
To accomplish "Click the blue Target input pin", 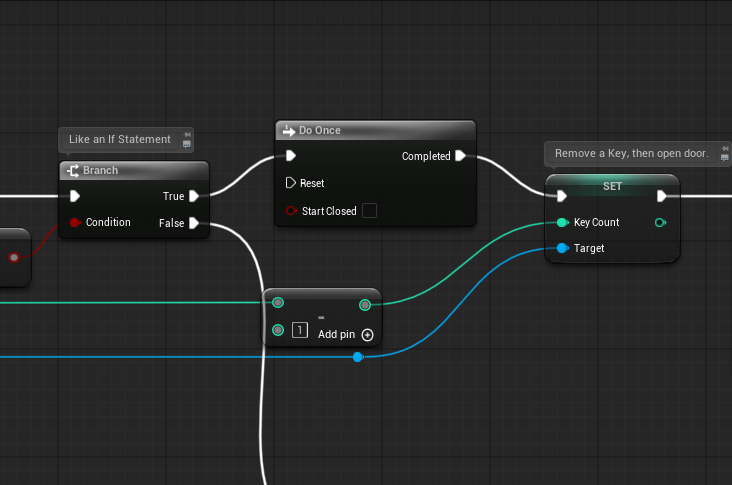I will [x=563, y=248].
